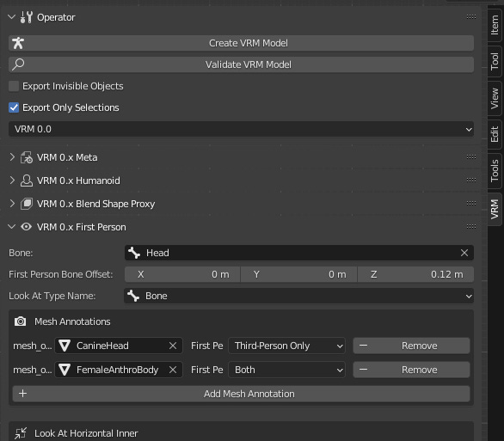Collapse VRM 0.x First Person panel
Screen dimensions: 504x441
click(x=11, y=227)
